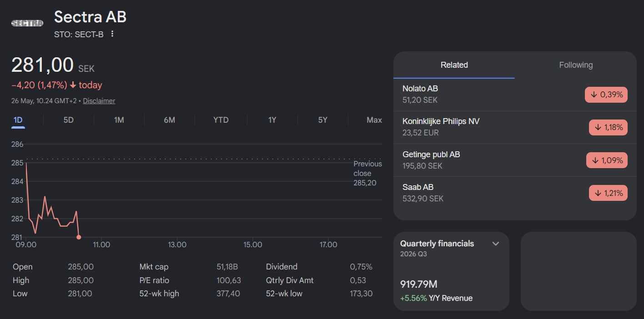Click the Sectra company logo
Screen dimensions: 644x319
pos(27,23)
